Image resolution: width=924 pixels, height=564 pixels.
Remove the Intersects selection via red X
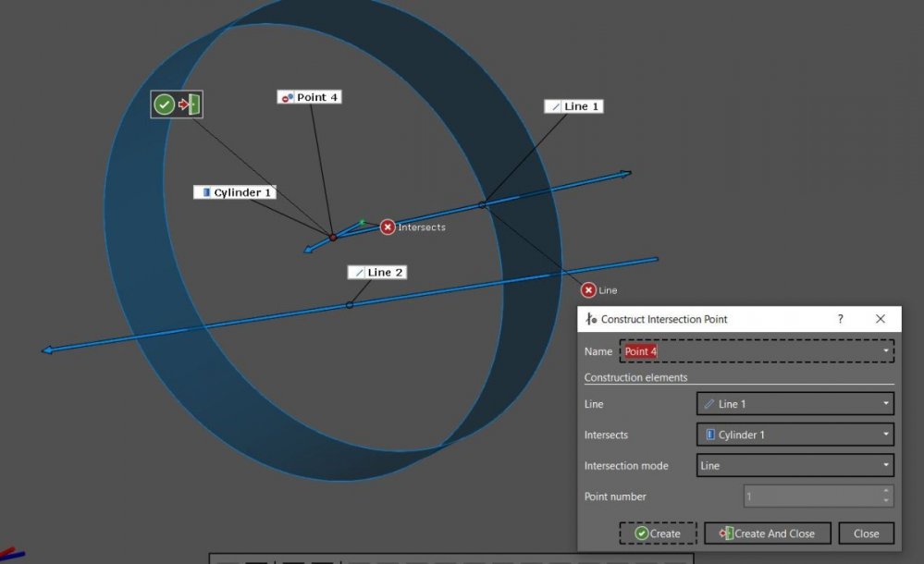coord(388,227)
